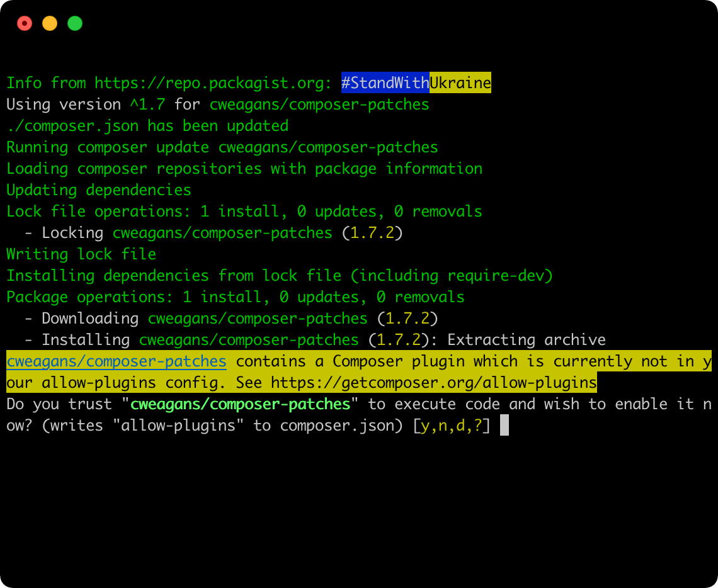Click 'Installing dependencies from lock file' line
This screenshot has height=588, width=718.
(280, 276)
